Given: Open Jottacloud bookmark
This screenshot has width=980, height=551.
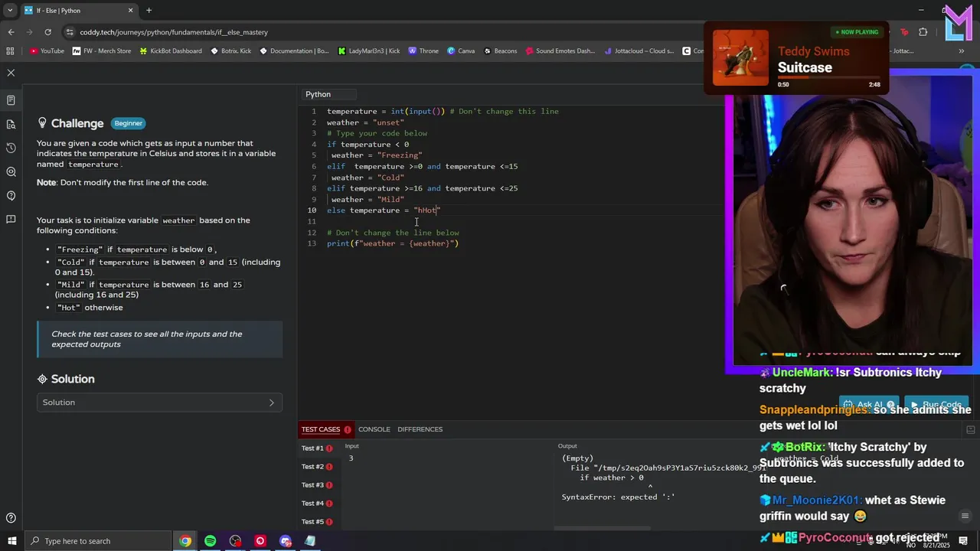Looking at the screenshot, I should 639,51.
